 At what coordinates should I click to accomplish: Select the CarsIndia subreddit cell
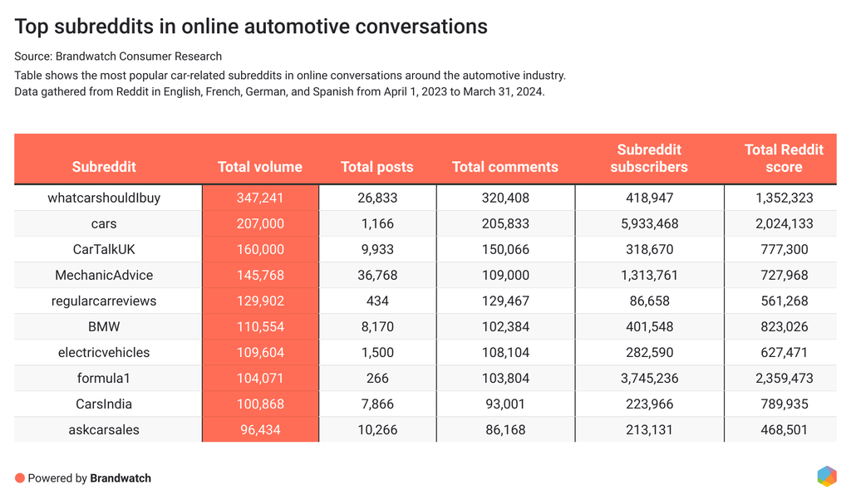(x=104, y=404)
